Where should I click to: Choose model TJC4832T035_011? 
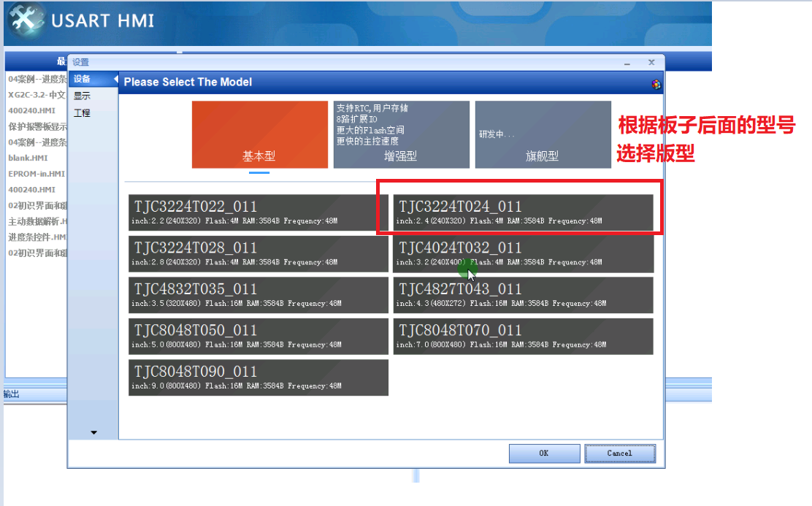(258, 295)
